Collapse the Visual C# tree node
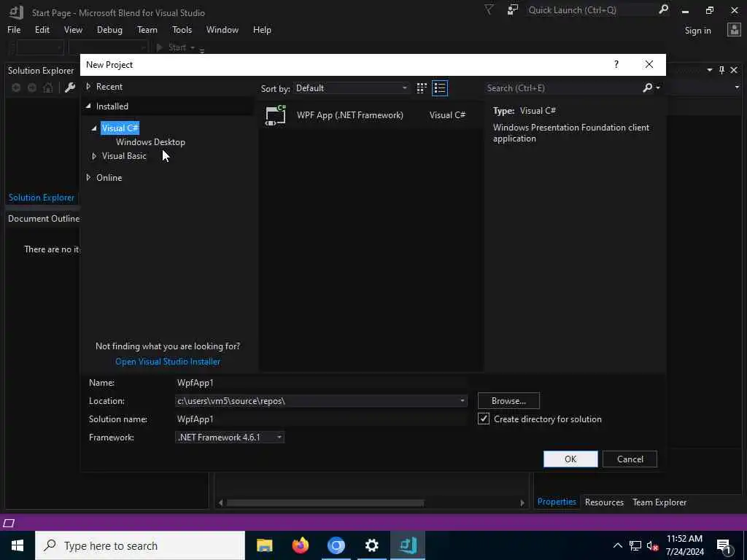 [94, 128]
